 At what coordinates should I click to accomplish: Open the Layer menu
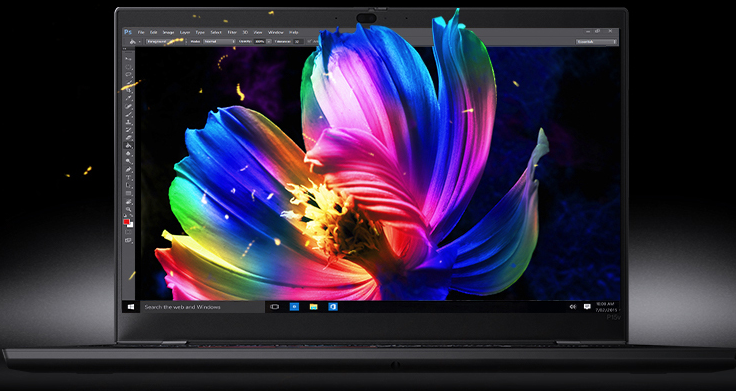tap(185, 32)
